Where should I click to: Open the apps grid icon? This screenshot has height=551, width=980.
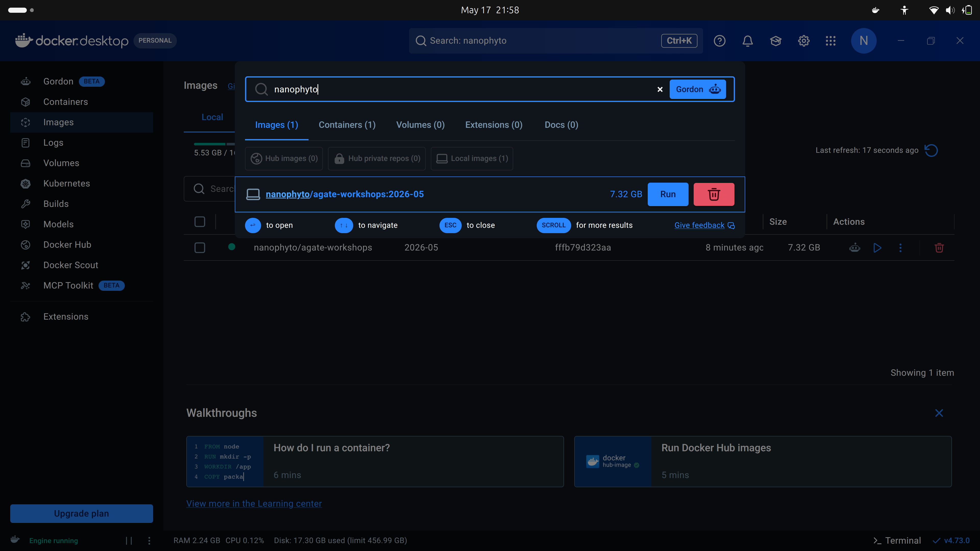tap(831, 41)
